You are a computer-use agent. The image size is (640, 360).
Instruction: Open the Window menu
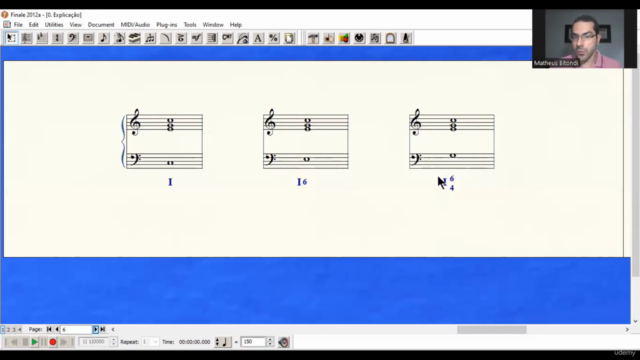pyautogui.click(x=213, y=24)
